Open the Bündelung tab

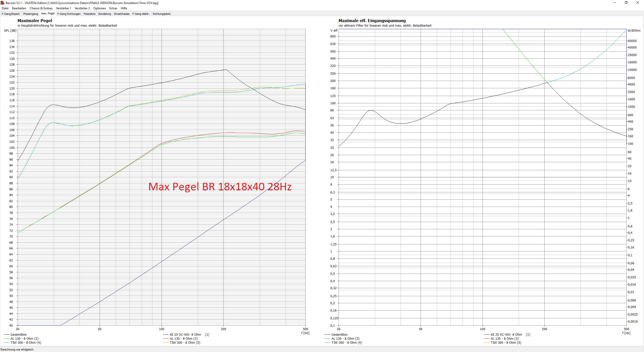tap(105, 14)
